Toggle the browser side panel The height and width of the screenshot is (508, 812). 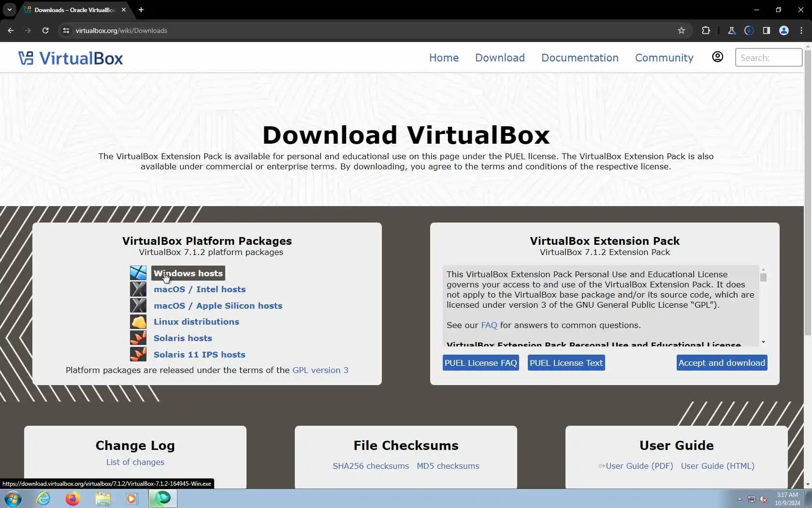coord(767,30)
